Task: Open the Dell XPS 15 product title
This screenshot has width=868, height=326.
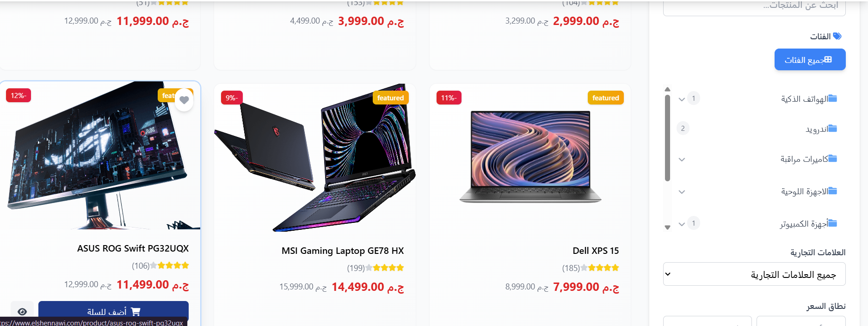Action: (596, 251)
